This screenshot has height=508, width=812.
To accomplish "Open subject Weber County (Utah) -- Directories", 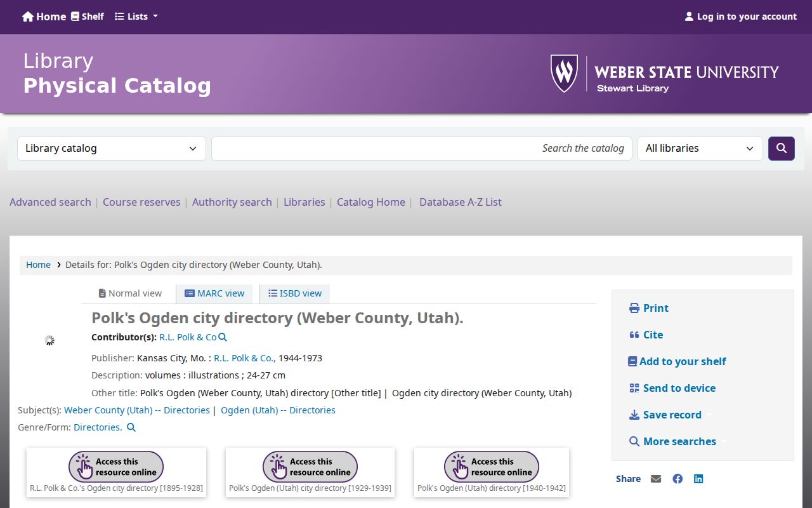I will [x=137, y=410].
